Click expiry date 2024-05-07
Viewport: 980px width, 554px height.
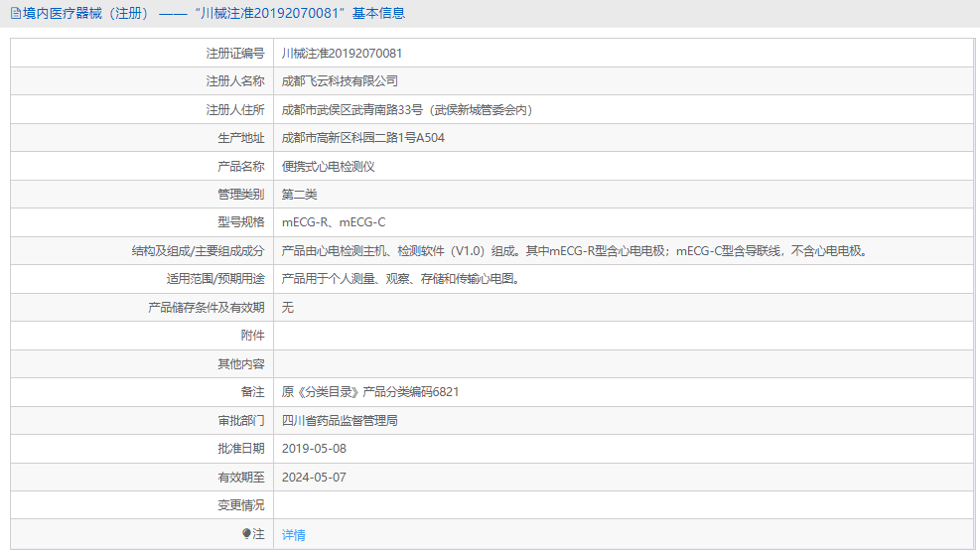pos(314,478)
